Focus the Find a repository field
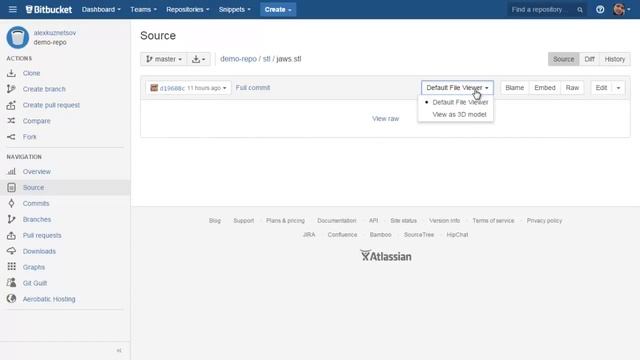Image resolution: width=640 pixels, height=360 pixels. pos(547,9)
